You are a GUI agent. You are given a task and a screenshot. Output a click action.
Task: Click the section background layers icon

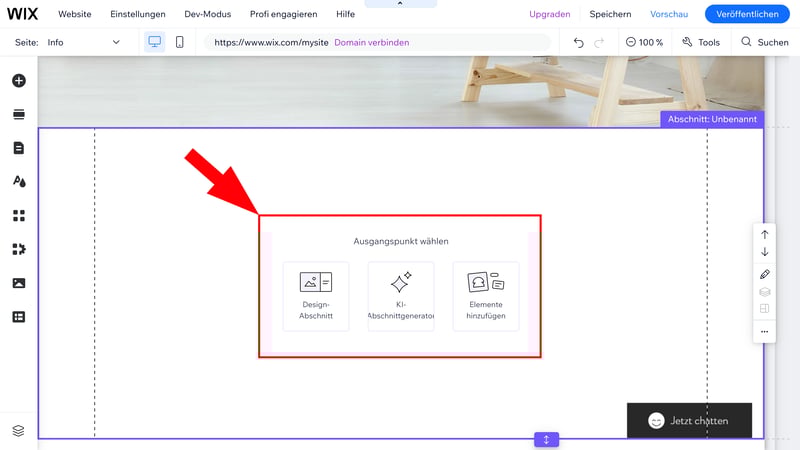pos(764,292)
